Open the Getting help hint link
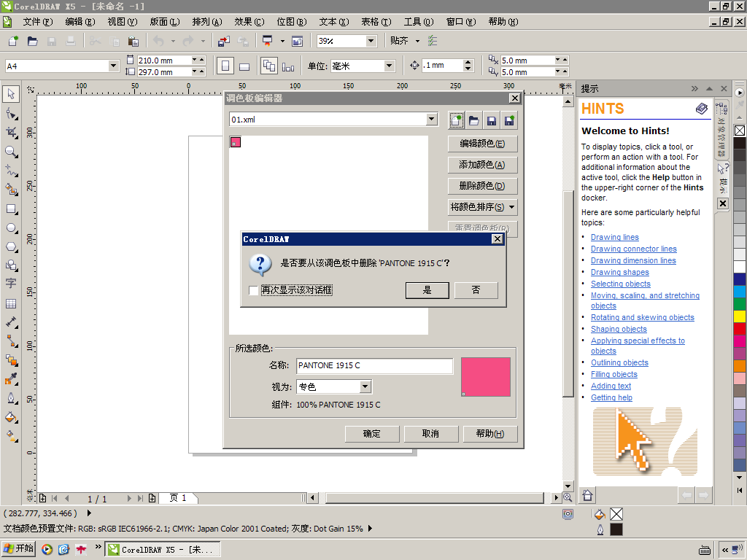This screenshot has width=747, height=560. [x=612, y=397]
